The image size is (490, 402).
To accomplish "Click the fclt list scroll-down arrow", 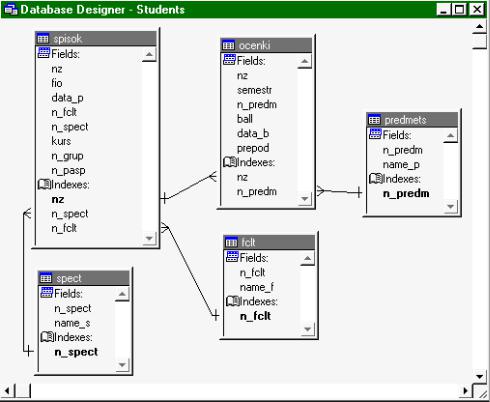I will 307,329.
